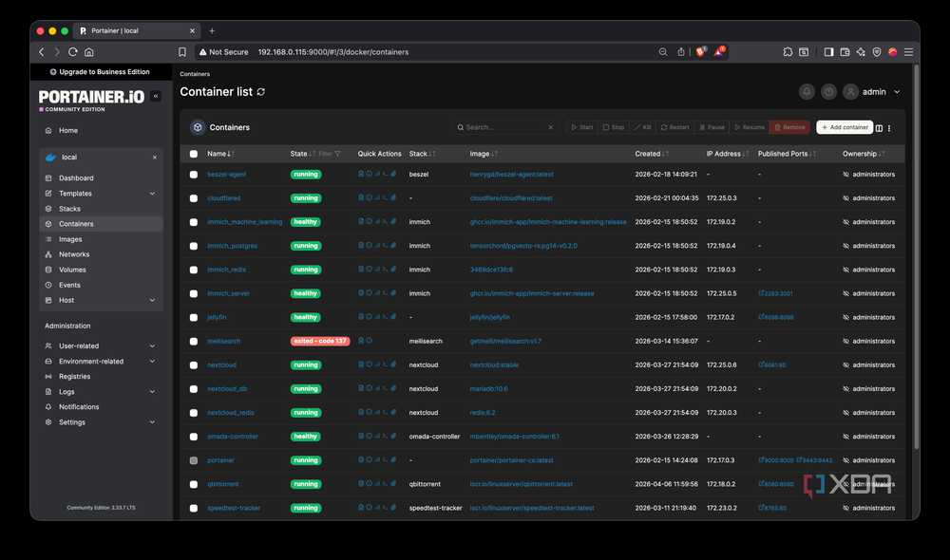Select the nextcloud_db row checkbox
This screenshot has width=950, height=560.
pyautogui.click(x=193, y=388)
